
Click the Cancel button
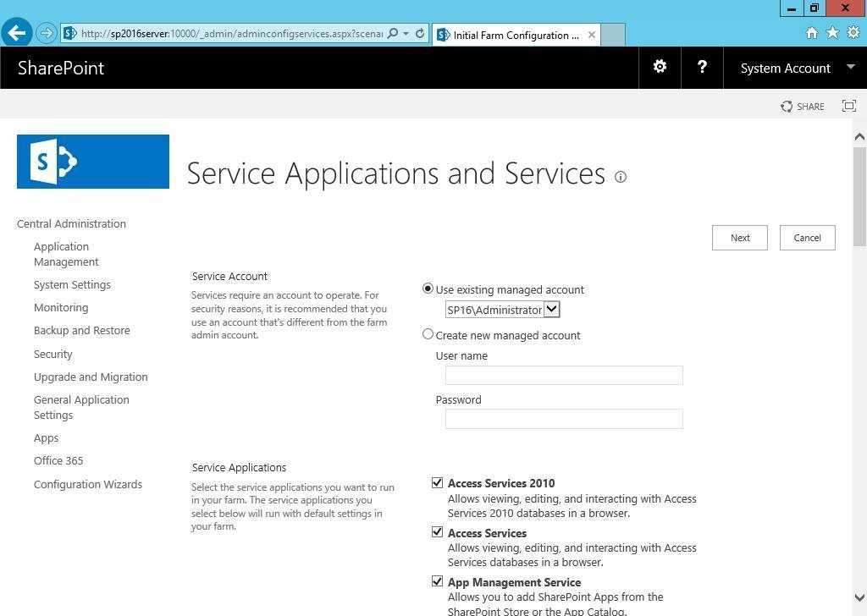807,238
